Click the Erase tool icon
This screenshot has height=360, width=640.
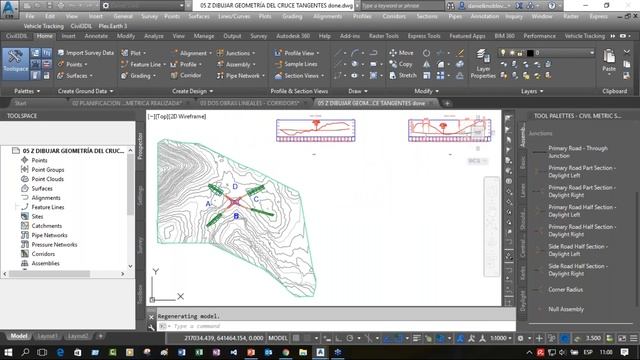460,53
